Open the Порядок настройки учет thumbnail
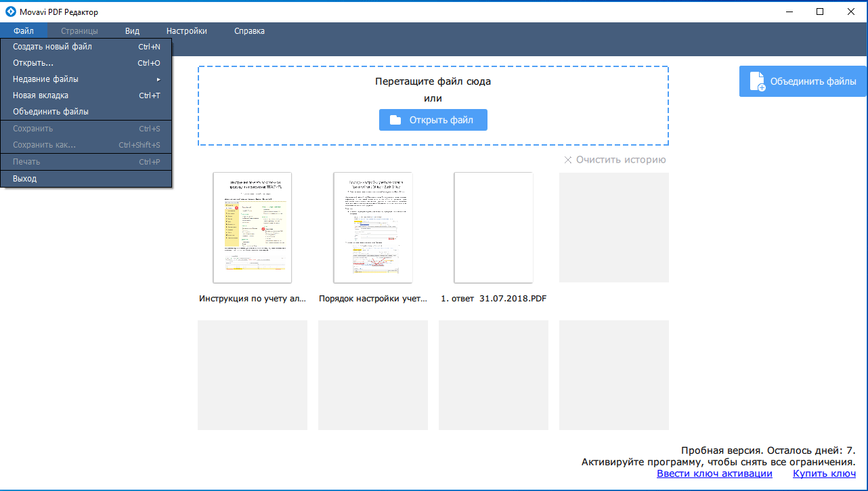 pos(373,228)
